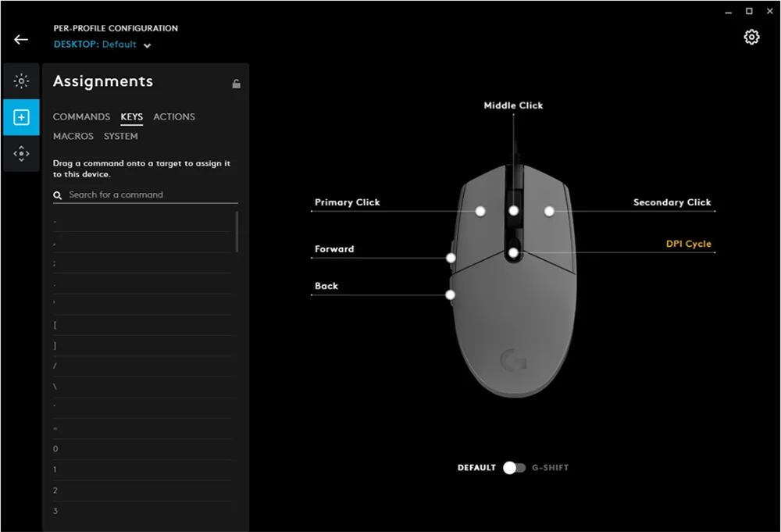
Task: Click the padlock icon beside Assignments
Action: coord(236,84)
